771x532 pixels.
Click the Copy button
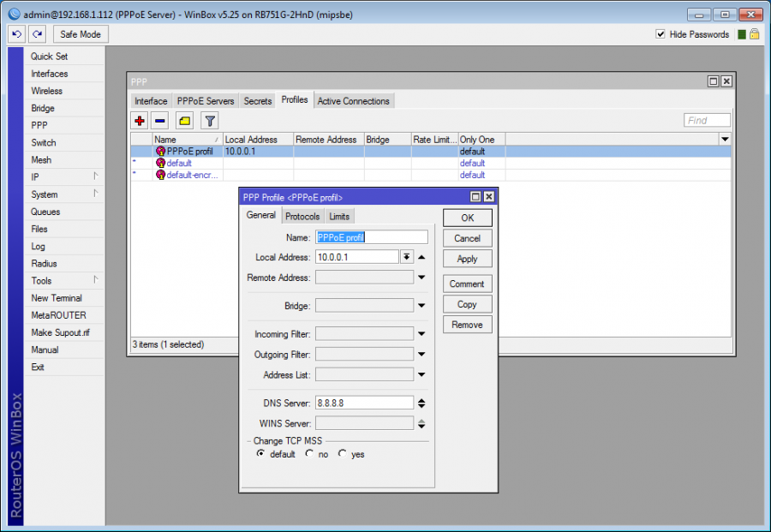click(467, 304)
